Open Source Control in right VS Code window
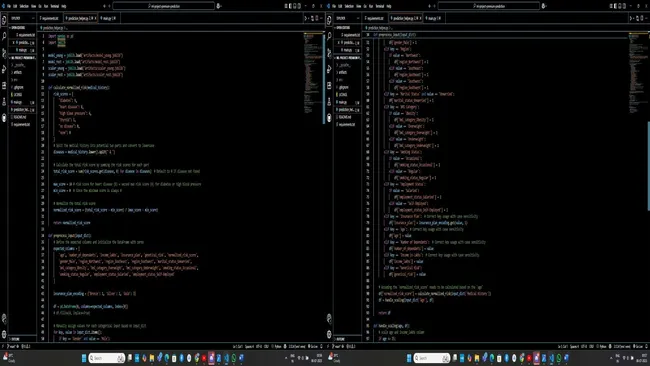Screen dimensions: 650x366 pos(329,53)
